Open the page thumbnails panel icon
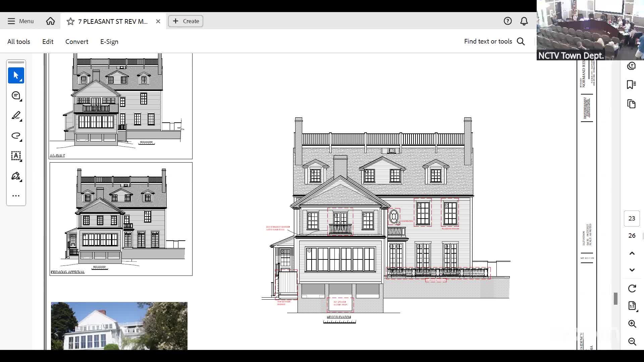 [x=632, y=104]
